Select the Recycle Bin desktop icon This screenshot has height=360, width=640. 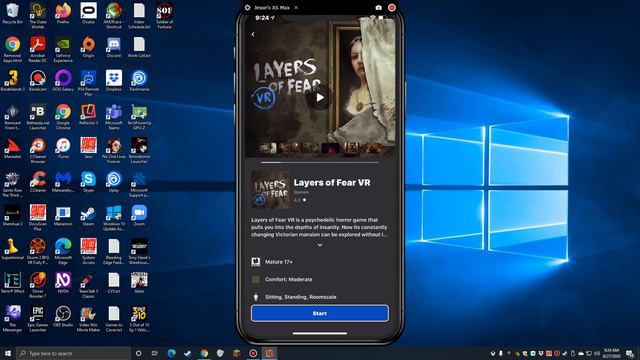(x=12, y=14)
